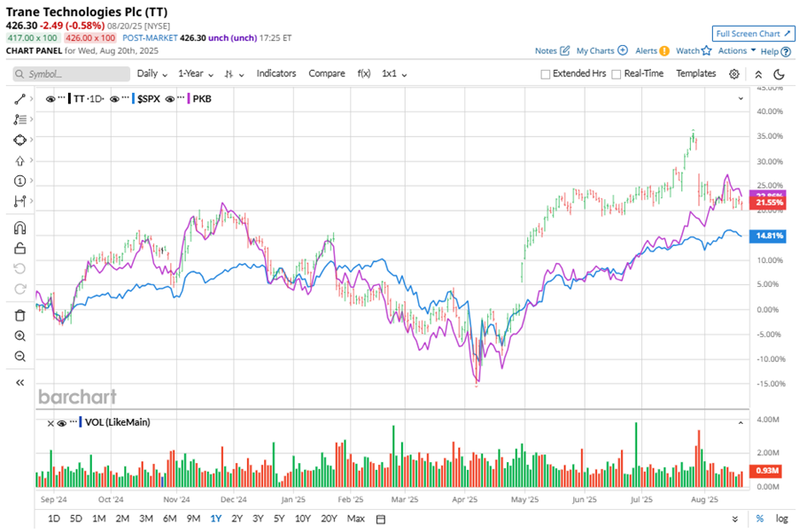Image resolution: width=799 pixels, height=532 pixels.
Task: Click the My Charts plus icon
Action: tap(623, 50)
